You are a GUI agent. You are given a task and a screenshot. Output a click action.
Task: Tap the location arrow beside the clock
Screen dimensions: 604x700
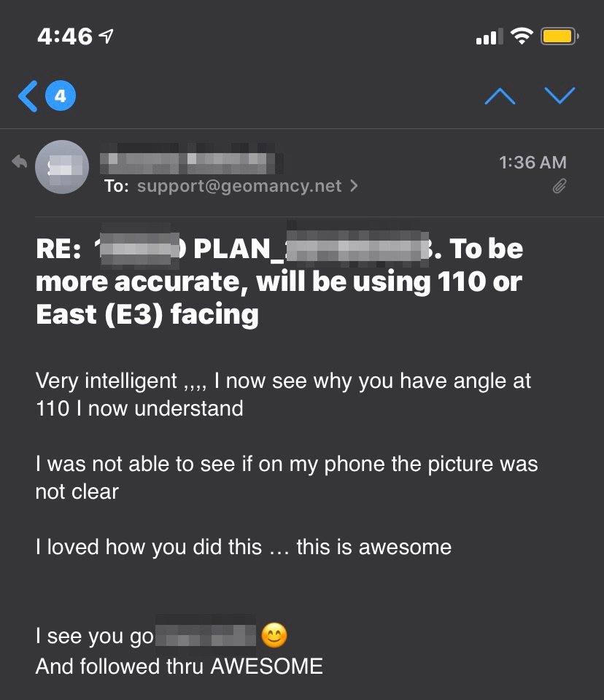click(x=107, y=36)
